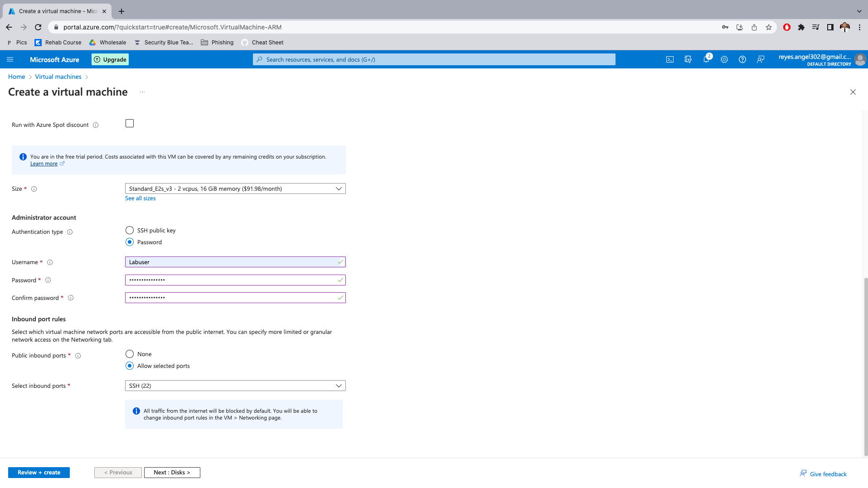The image size is (868, 488).
Task: Select None for public inbound ports
Action: (x=129, y=354)
